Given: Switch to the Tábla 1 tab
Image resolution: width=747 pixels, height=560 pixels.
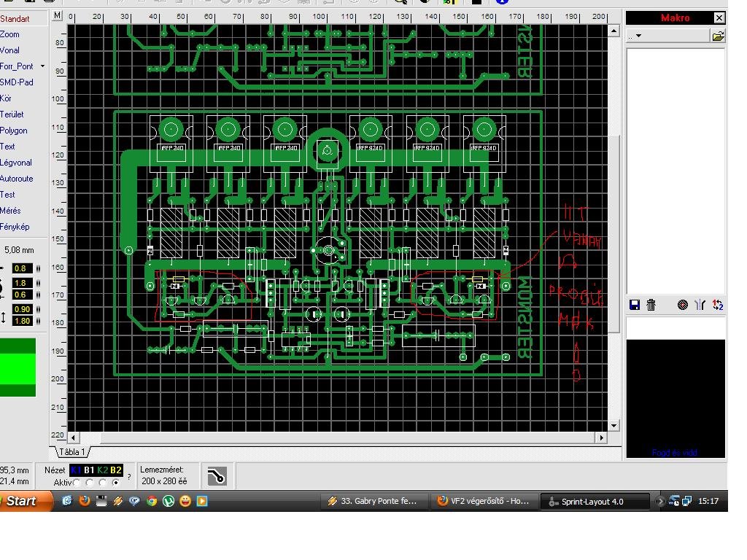Looking at the screenshot, I should 72,452.
